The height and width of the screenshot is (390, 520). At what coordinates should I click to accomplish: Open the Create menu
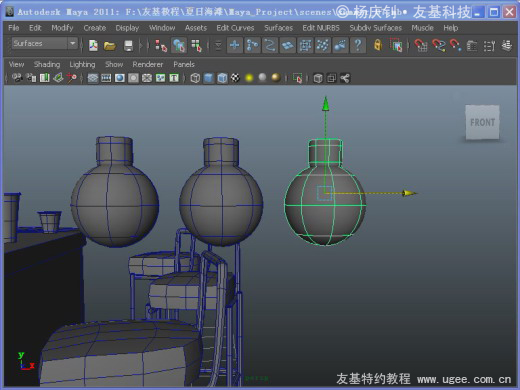point(95,28)
